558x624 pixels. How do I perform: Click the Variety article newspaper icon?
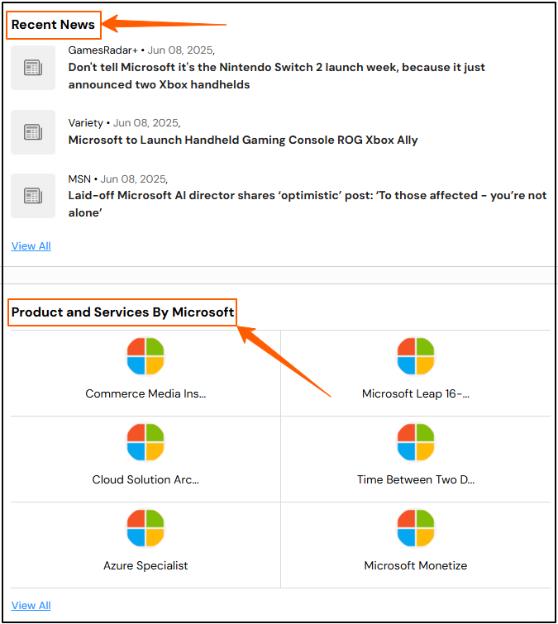[33, 132]
